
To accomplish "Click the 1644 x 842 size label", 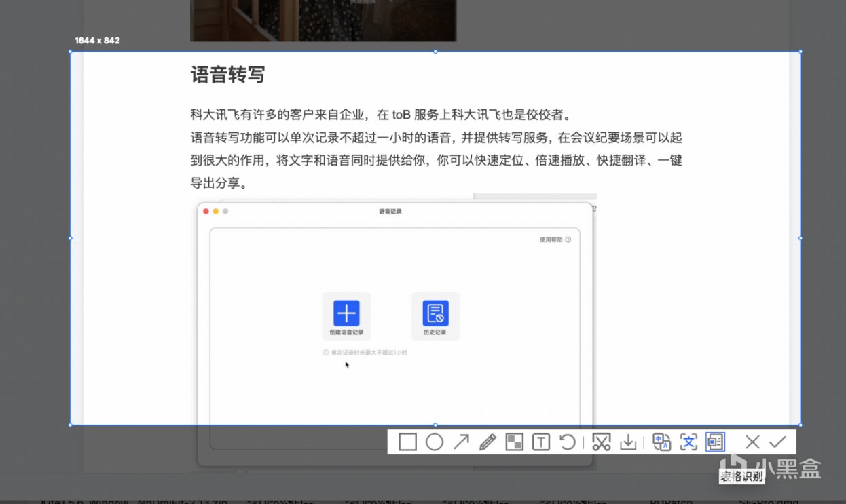I will coord(97,41).
